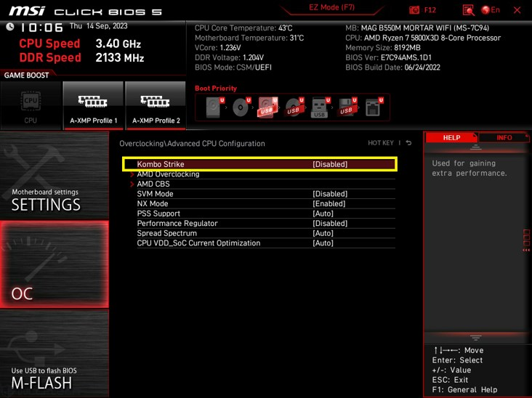532x398 pixels.
Task: Change Kombo Strike [Disabled] value
Action: coord(330,164)
